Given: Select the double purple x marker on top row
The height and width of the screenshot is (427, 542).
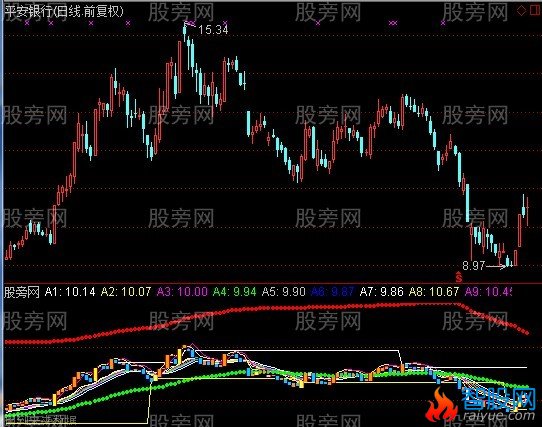Looking at the screenshot, I should (x=393, y=23).
